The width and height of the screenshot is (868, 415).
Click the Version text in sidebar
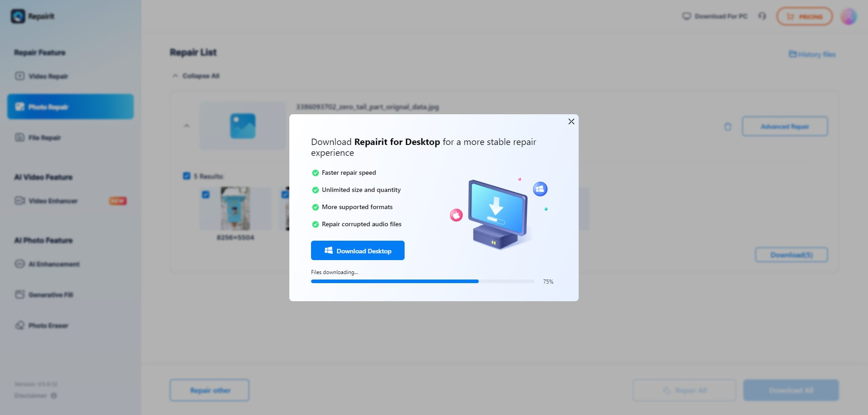click(x=36, y=384)
